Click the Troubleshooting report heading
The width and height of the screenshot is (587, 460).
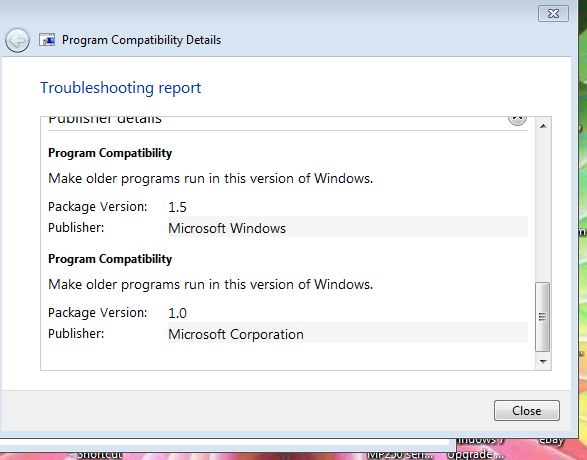121,88
